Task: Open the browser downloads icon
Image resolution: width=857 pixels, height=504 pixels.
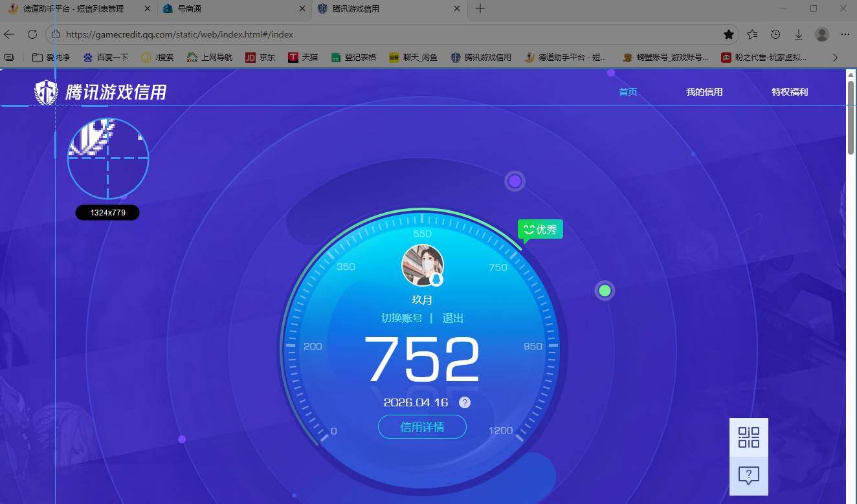Action: pyautogui.click(x=799, y=34)
